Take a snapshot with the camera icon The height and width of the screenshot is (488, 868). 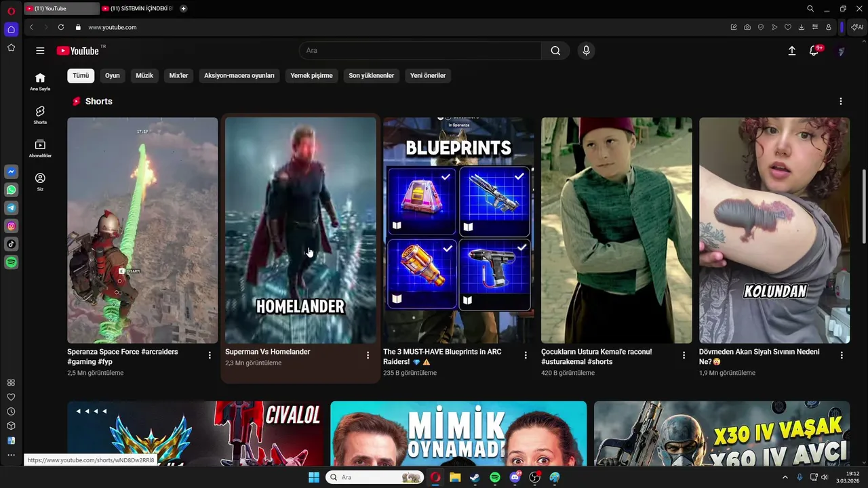[x=747, y=27]
